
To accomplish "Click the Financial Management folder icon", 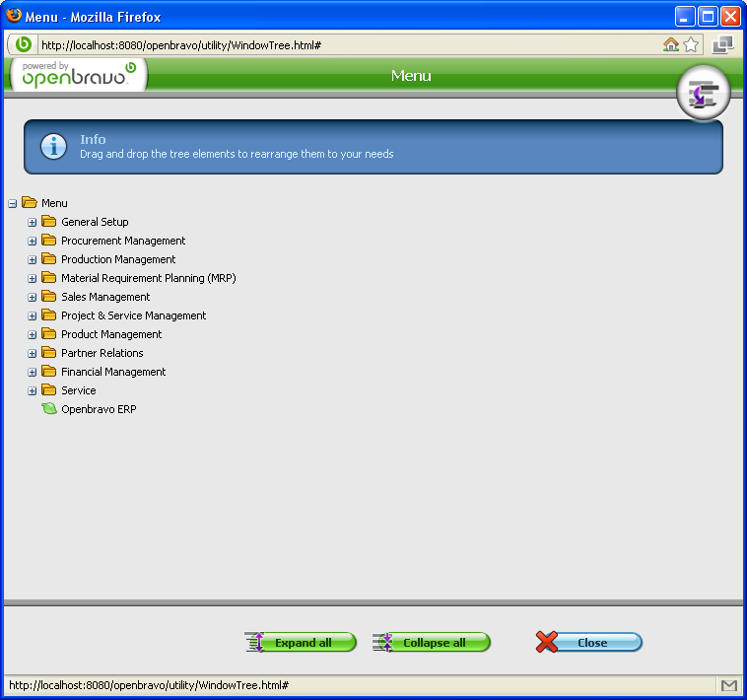I will (x=48, y=372).
